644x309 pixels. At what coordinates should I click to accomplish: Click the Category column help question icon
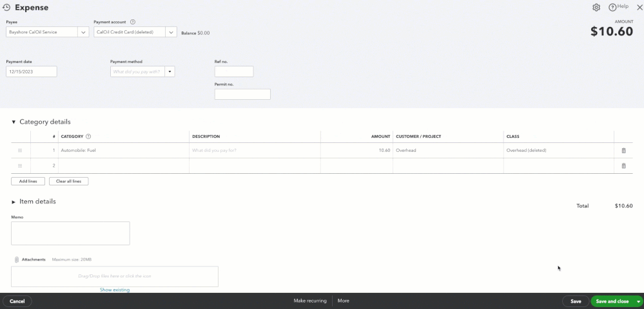[88, 136]
